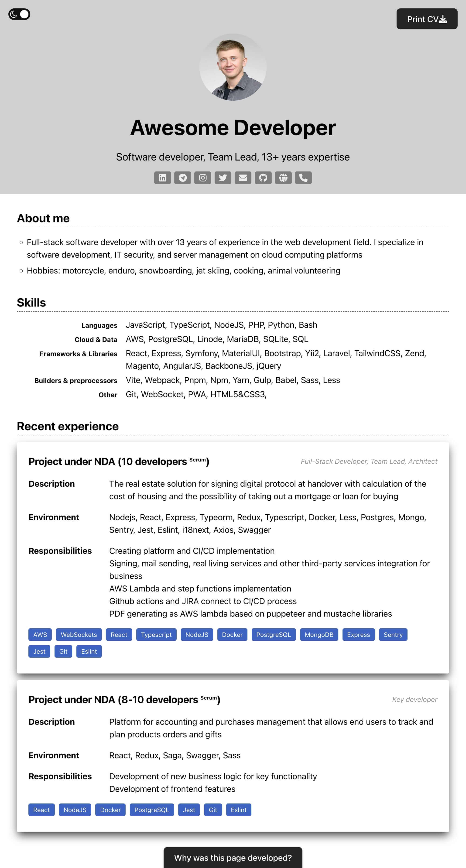The image size is (466, 868).
Task: Open the GitHub profile icon
Action: [262, 177]
